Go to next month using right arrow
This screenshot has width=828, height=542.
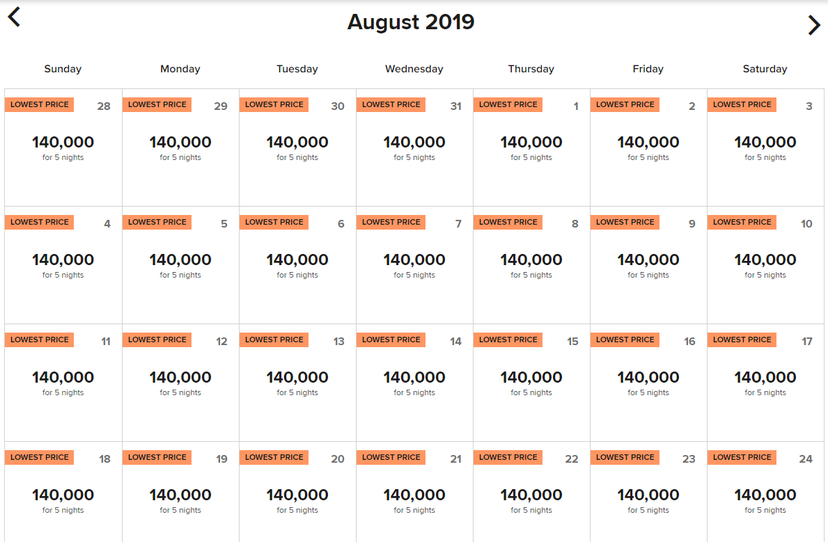click(x=814, y=26)
